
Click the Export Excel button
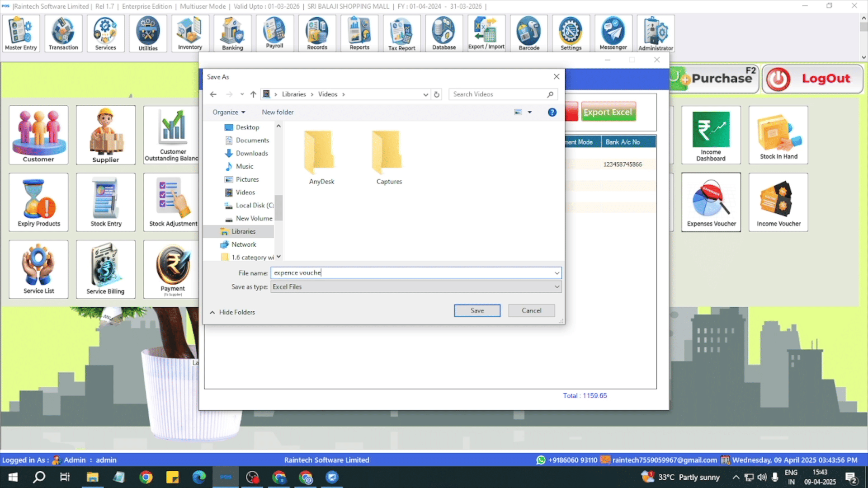coord(608,112)
